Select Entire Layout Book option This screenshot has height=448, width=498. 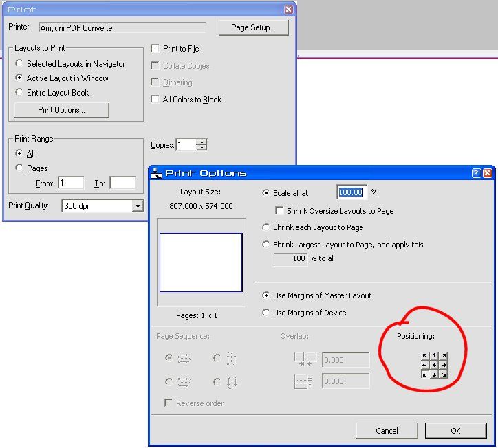[x=19, y=92]
